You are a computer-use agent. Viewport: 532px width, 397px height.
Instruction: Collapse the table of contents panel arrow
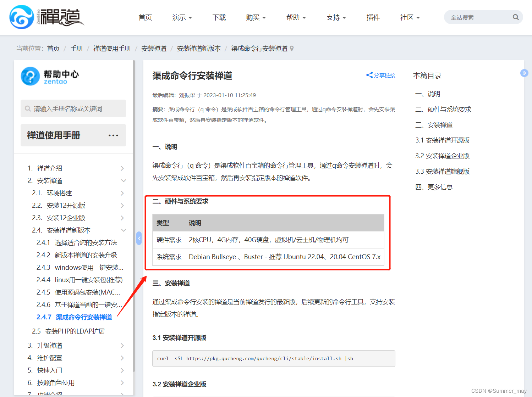pyautogui.click(x=524, y=73)
